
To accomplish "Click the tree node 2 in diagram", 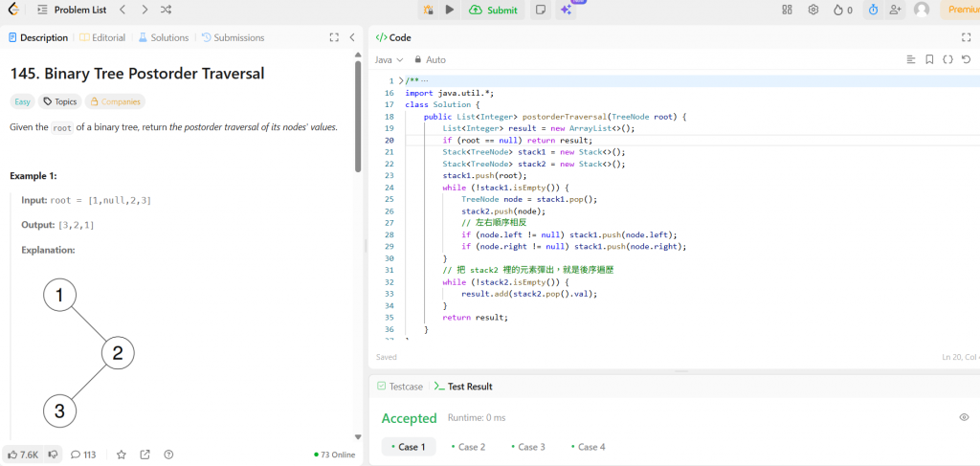I will [x=118, y=353].
